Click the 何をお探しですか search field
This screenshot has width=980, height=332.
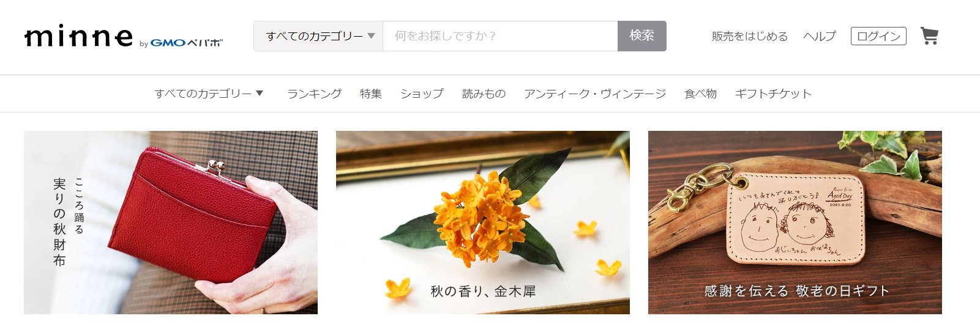[500, 36]
